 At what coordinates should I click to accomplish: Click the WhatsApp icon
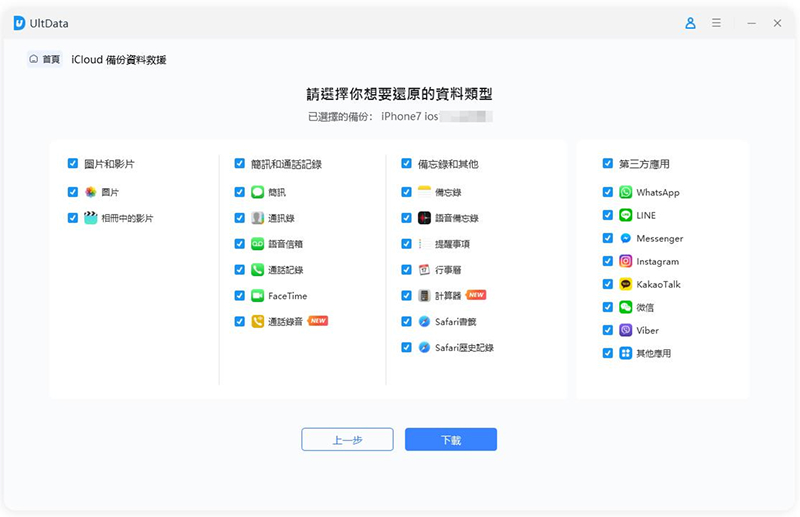pyautogui.click(x=626, y=192)
